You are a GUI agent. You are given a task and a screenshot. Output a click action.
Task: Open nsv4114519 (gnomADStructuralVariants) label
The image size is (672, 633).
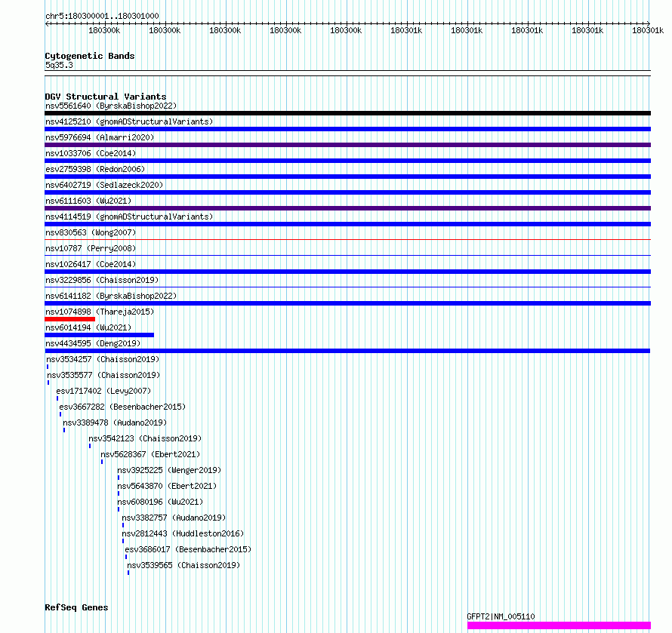(129, 217)
